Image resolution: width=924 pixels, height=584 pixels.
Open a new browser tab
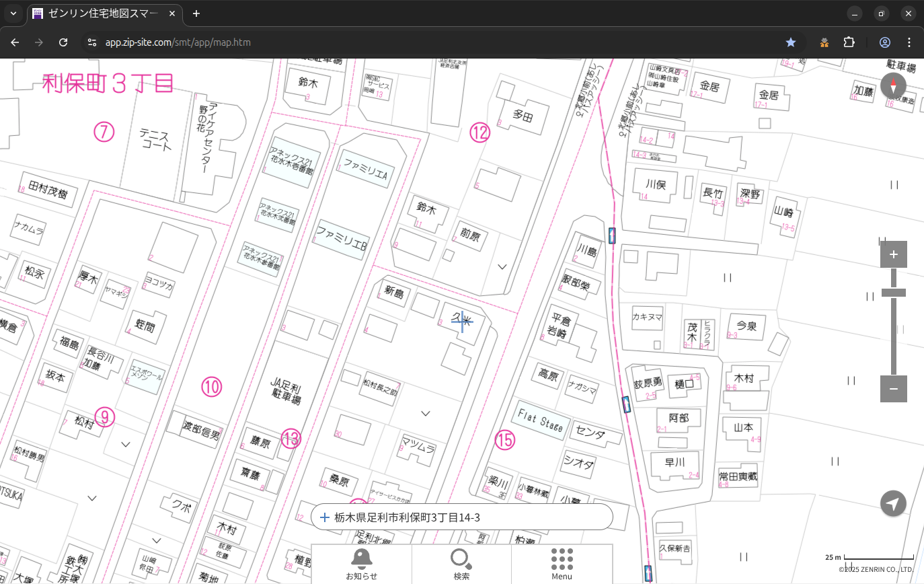point(196,13)
